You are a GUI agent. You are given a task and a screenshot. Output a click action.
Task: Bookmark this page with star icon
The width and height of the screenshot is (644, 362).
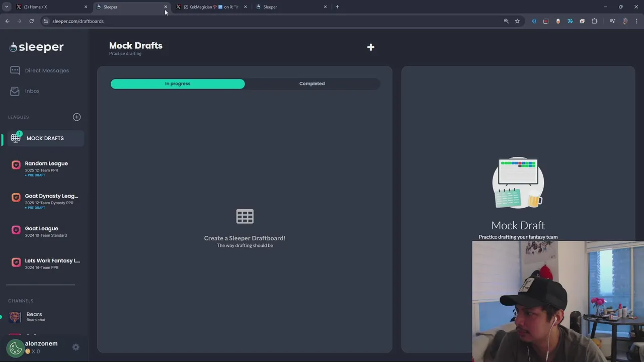click(x=517, y=21)
